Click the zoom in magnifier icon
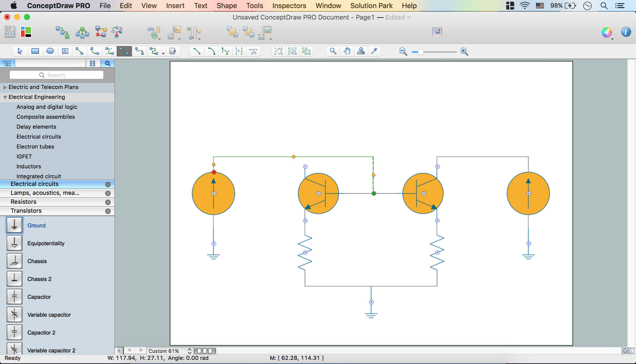 464,52
